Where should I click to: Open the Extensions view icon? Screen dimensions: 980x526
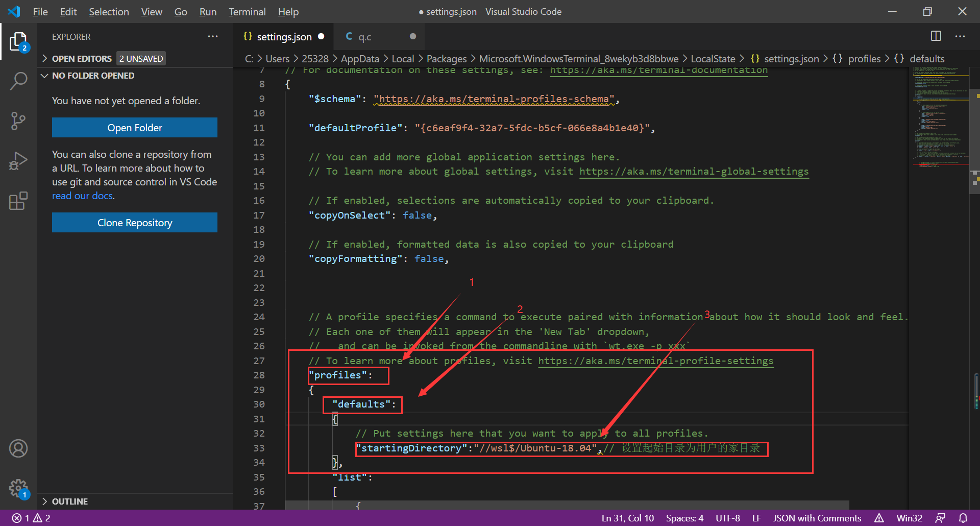(x=18, y=201)
